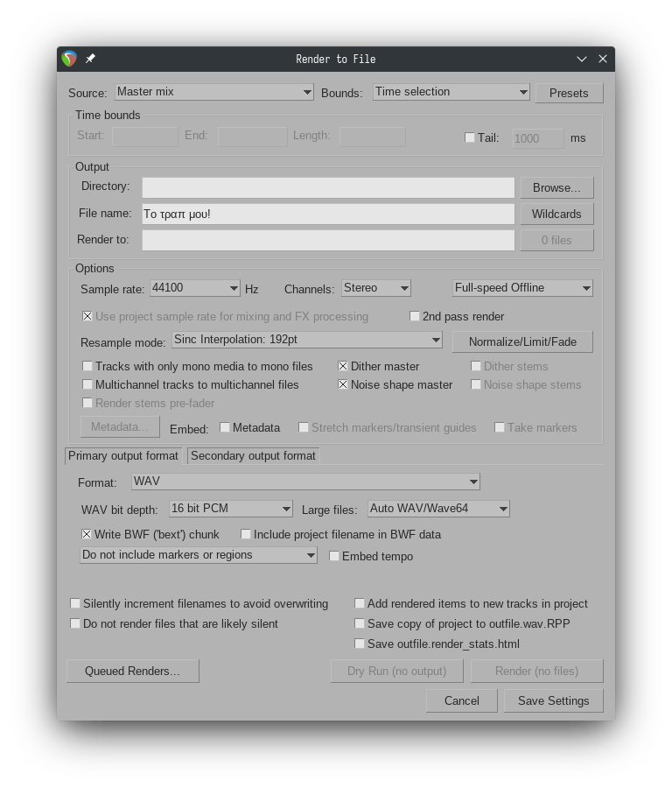Switch to Secondary output format tab
The height and width of the screenshot is (788, 672).
pyautogui.click(x=253, y=455)
